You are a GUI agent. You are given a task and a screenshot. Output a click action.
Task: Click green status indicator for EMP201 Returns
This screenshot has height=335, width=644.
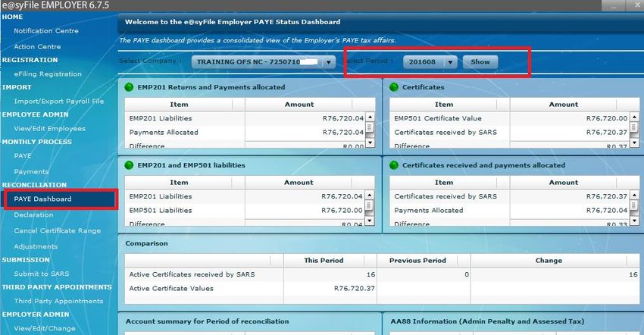pyautogui.click(x=129, y=87)
